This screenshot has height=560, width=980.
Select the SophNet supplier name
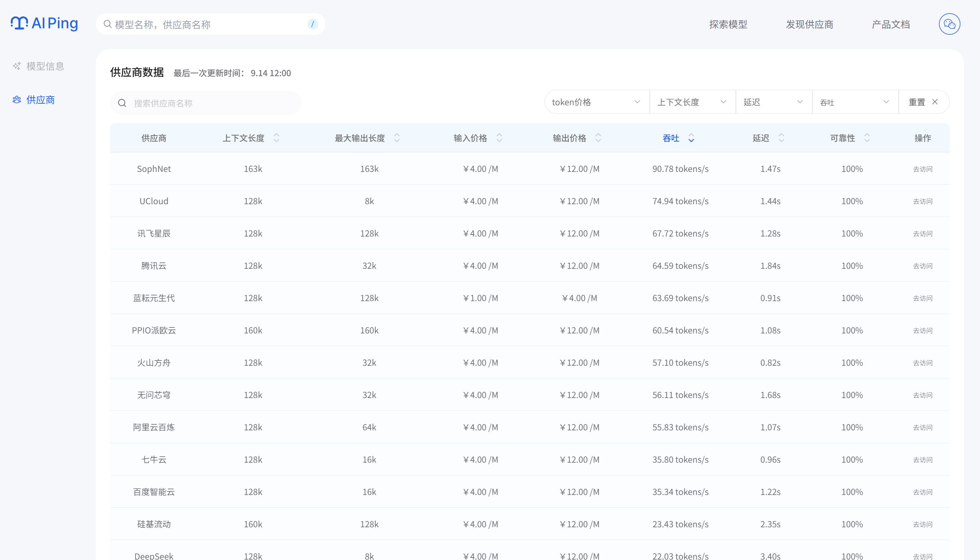click(154, 169)
